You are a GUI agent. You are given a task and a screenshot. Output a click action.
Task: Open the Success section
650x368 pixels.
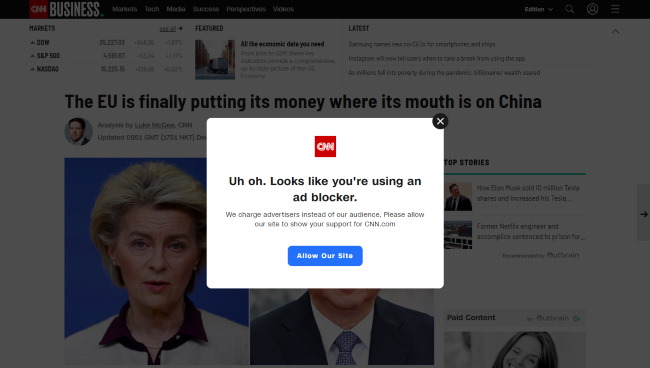206,9
